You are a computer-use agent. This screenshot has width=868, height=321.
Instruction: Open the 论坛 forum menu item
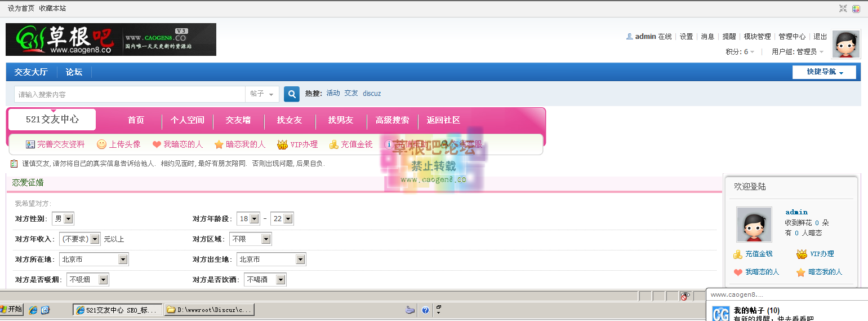coord(74,72)
